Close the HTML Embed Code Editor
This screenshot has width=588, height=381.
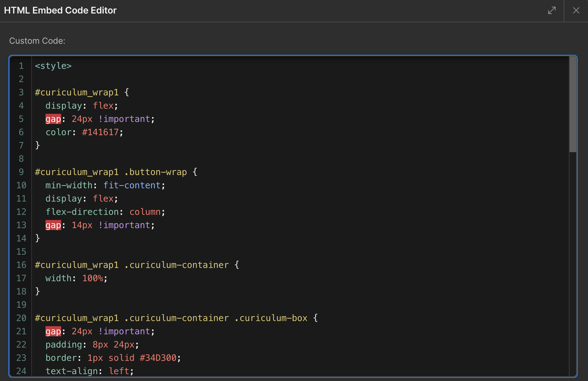[576, 10]
